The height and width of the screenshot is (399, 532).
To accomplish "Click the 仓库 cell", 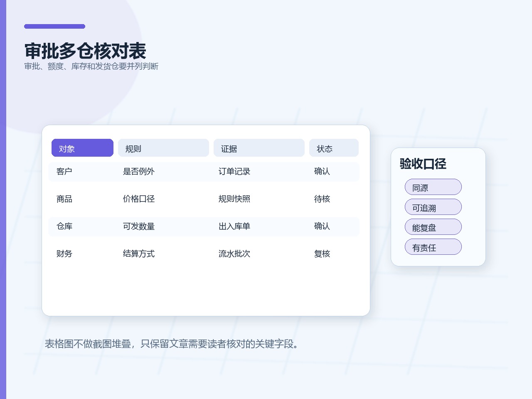I will (64, 227).
